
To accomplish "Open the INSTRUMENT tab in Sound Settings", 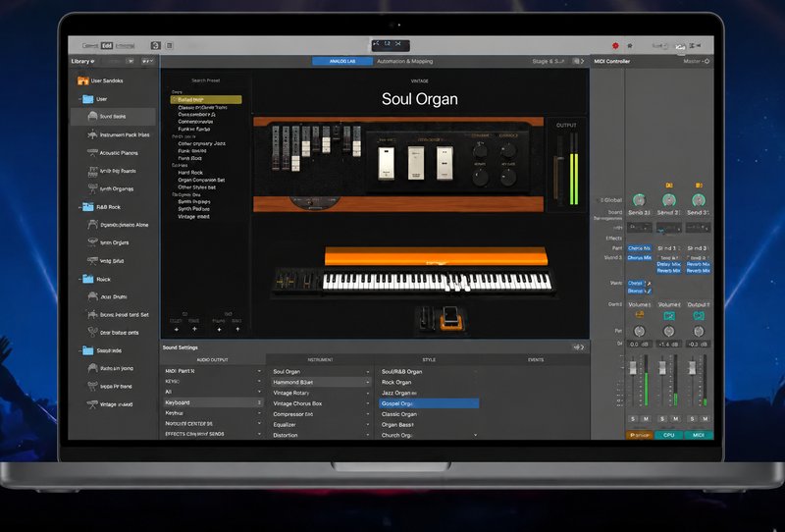I will 320,359.
